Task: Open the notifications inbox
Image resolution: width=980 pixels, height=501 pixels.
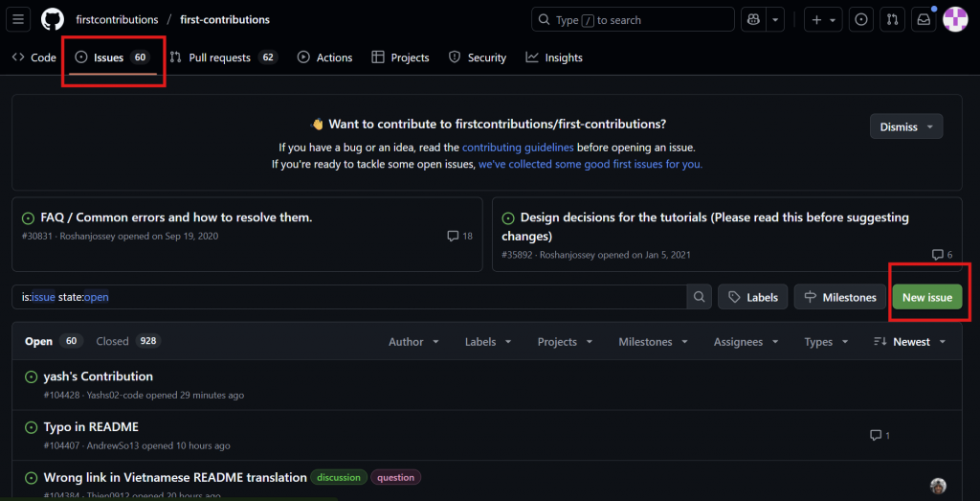Action: click(x=923, y=19)
